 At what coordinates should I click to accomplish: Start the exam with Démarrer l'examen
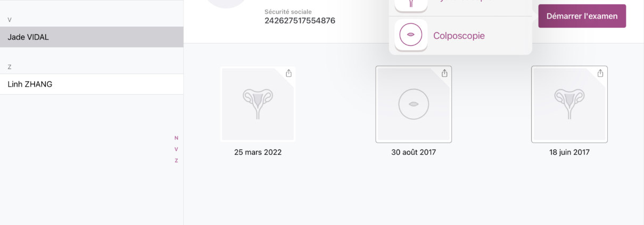pos(582,16)
